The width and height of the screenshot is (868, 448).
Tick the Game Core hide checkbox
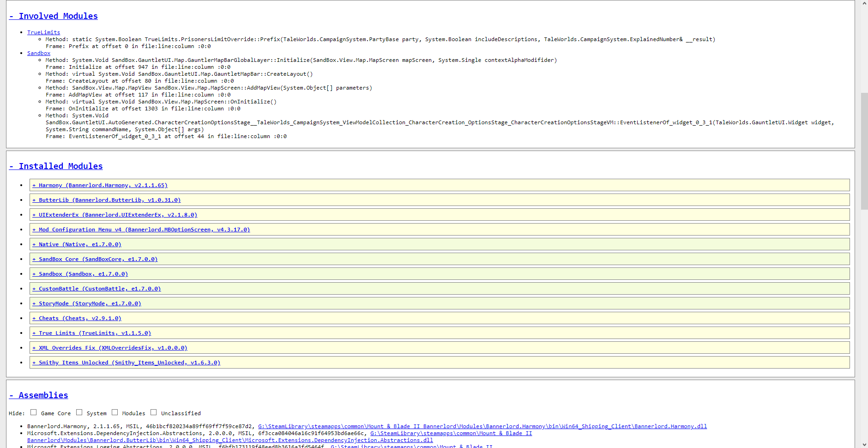point(33,412)
